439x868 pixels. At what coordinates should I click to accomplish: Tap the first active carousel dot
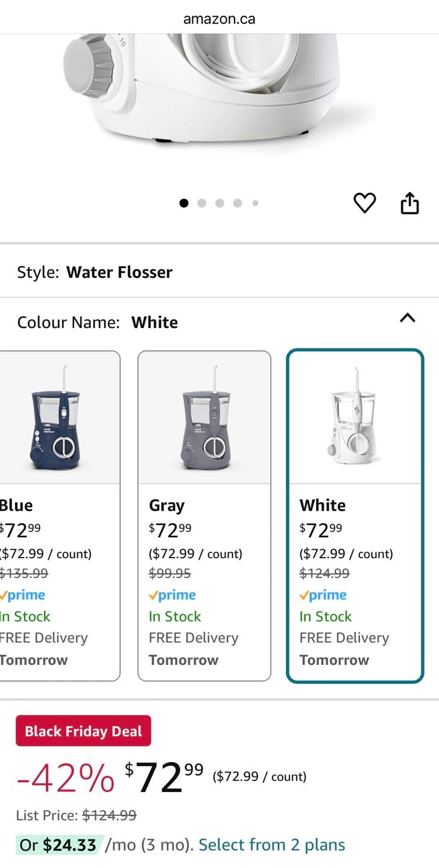tap(184, 203)
